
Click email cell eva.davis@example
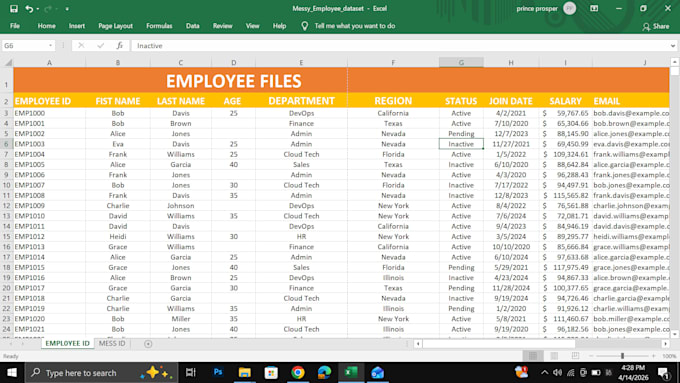point(631,144)
